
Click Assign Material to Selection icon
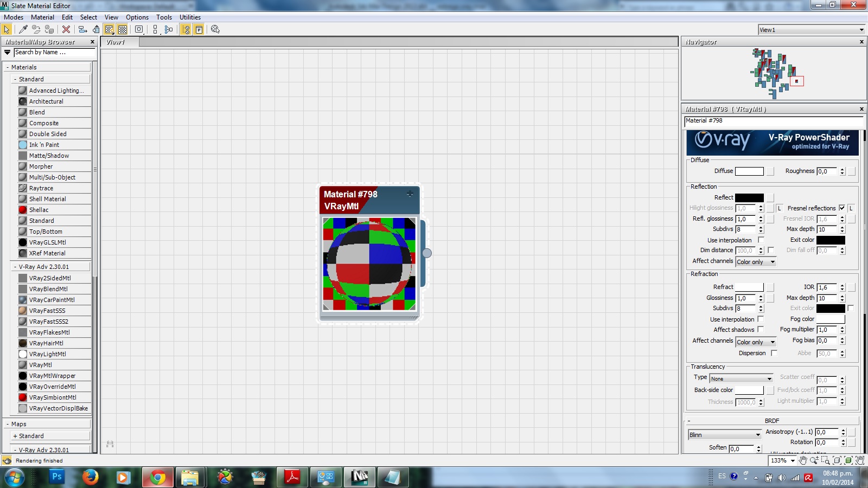(x=49, y=29)
